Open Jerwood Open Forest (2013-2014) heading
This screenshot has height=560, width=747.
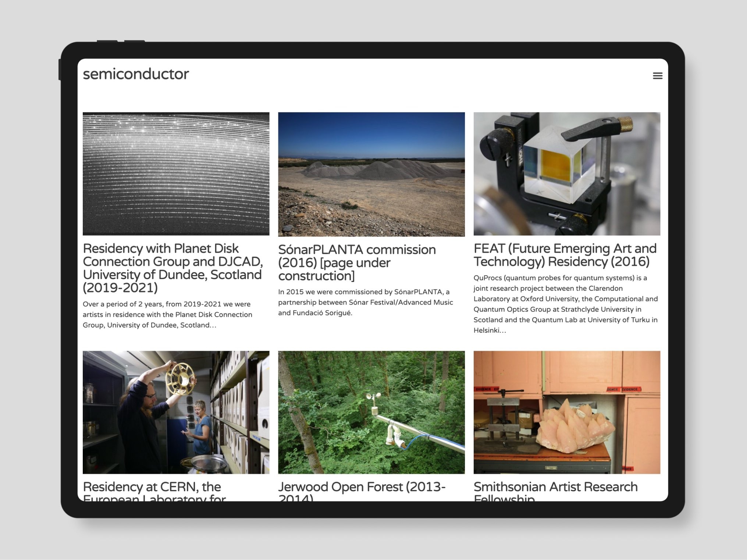coord(362,487)
